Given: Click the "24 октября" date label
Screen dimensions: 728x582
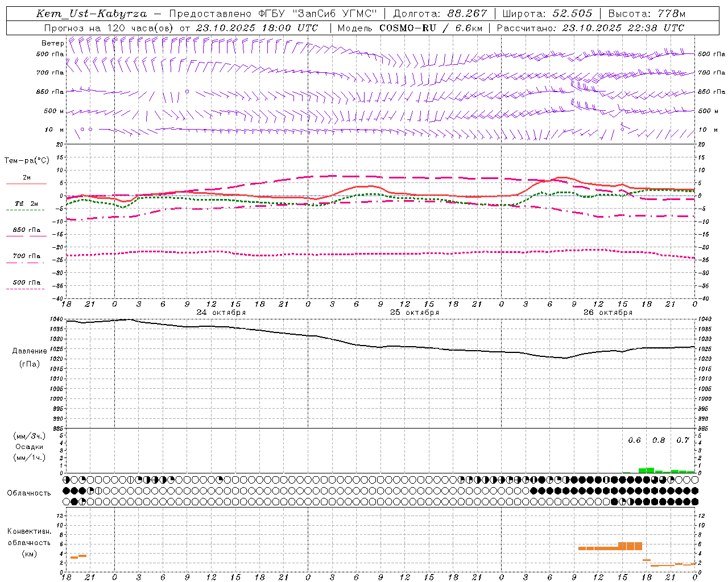Looking at the screenshot, I should (x=221, y=312).
